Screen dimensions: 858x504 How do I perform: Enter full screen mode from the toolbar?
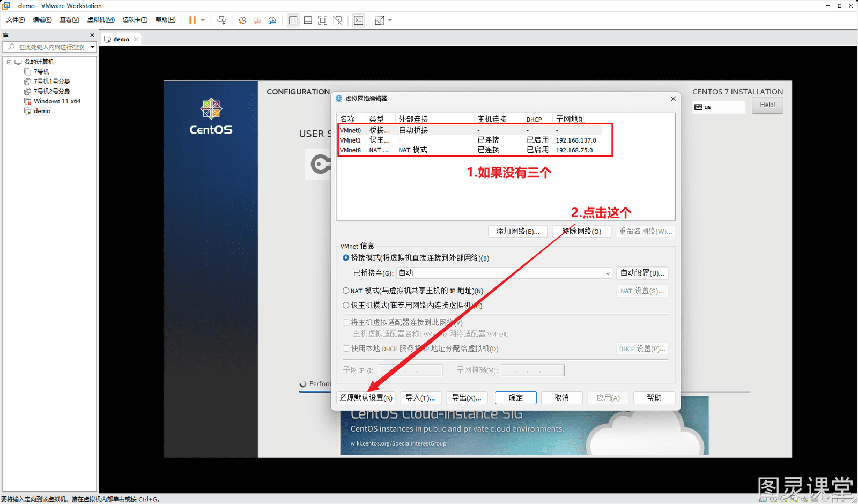[322, 20]
